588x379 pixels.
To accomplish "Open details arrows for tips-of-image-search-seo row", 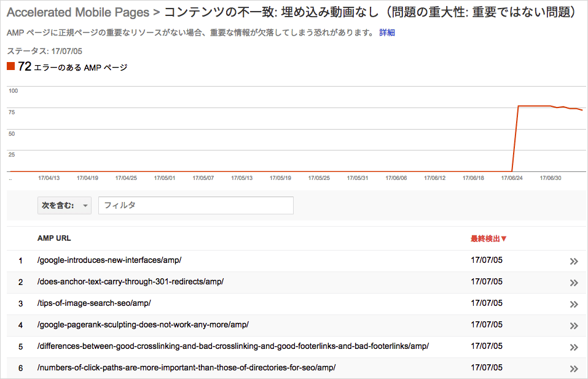I will point(574,305).
